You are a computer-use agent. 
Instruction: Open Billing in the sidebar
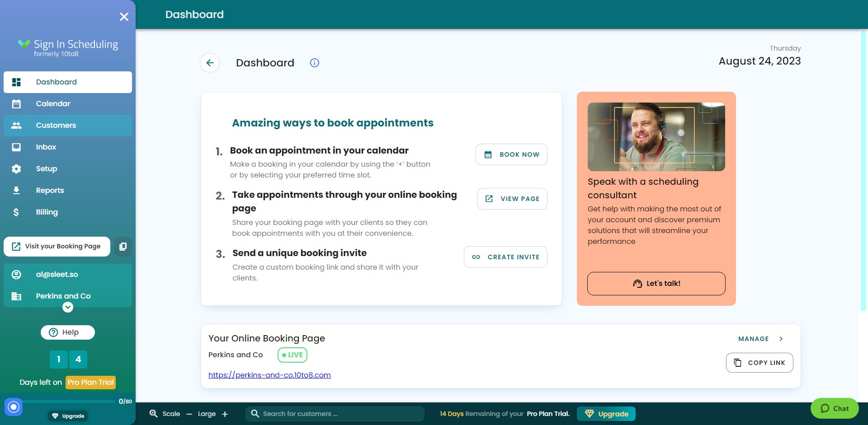point(68,212)
